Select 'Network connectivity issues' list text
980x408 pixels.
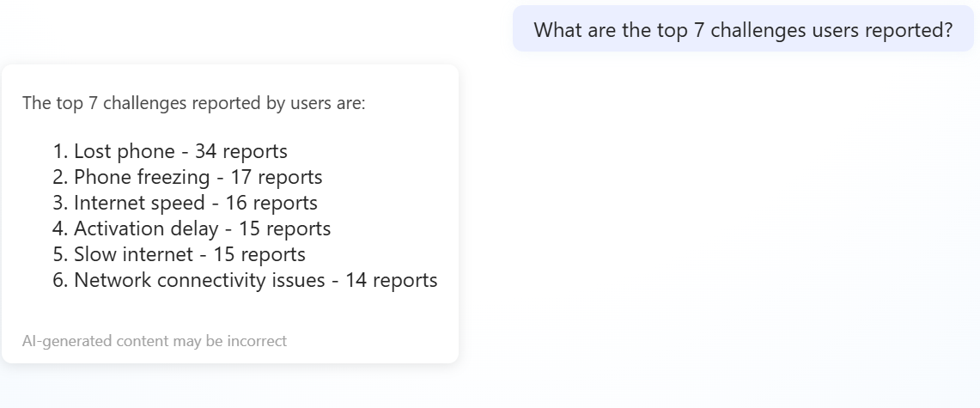[x=199, y=280]
